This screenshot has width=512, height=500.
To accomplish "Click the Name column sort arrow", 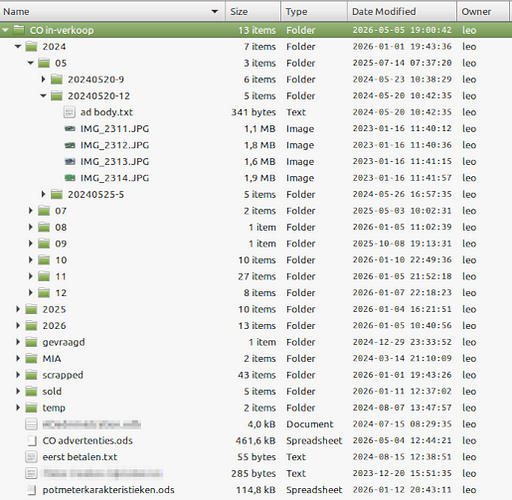I will [x=215, y=12].
